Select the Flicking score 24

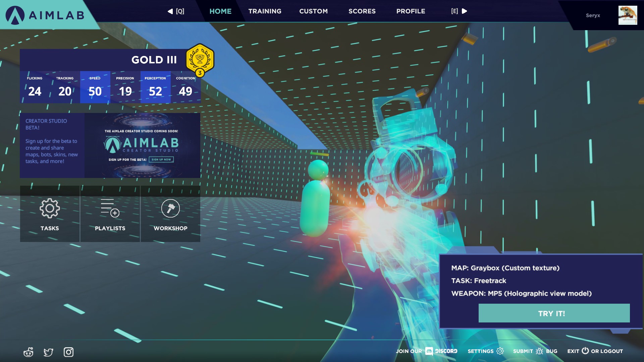(x=35, y=87)
